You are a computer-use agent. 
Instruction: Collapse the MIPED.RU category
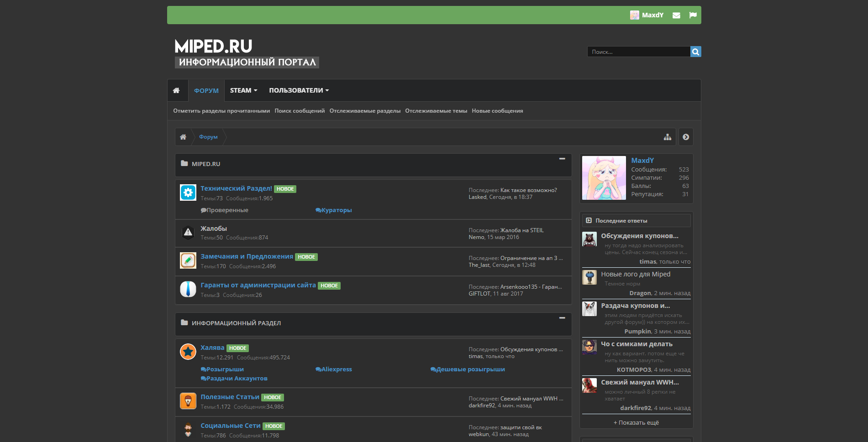pos(562,159)
